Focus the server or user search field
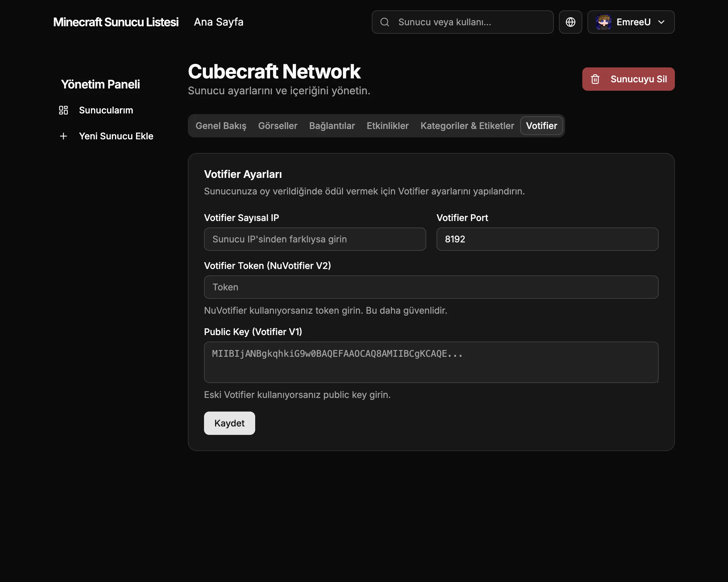The height and width of the screenshot is (582, 728). click(462, 22)
